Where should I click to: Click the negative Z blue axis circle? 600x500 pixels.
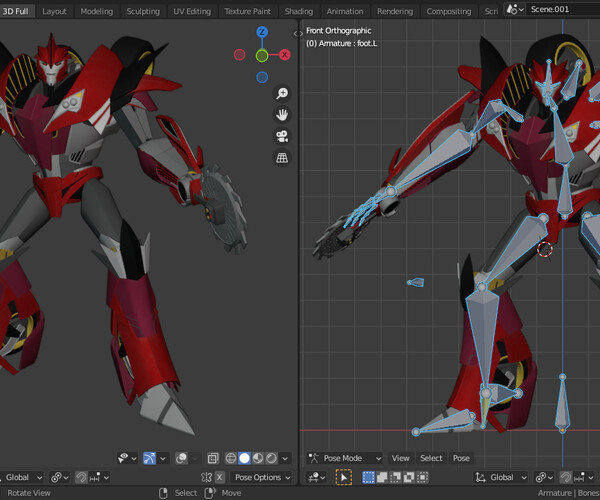[262, 78]
